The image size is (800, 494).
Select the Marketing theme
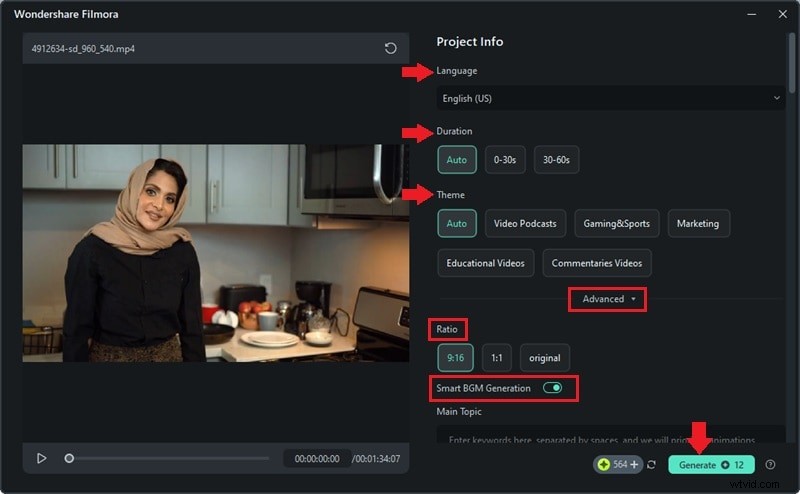click(698, 223)
